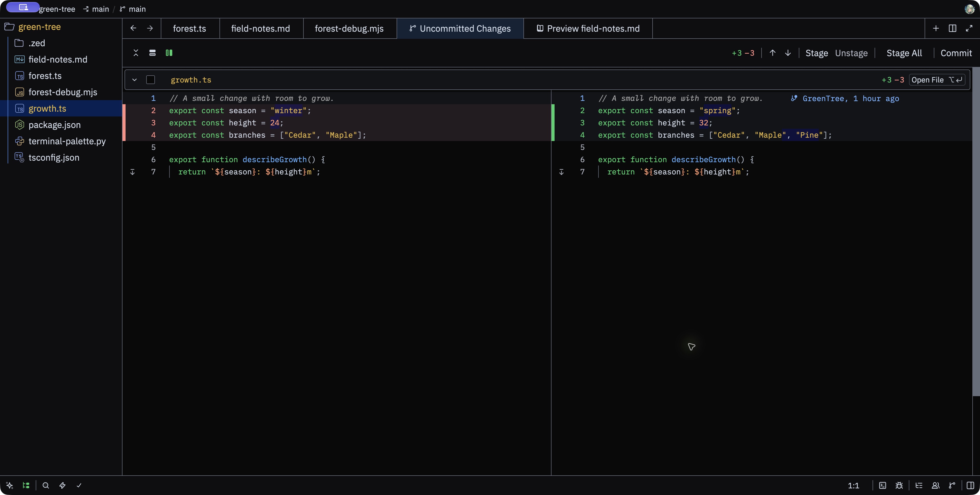This screenshot has width=980, height=495.
Task: Click the Open File button for growth.ts
Action: (x=937, y=80)
